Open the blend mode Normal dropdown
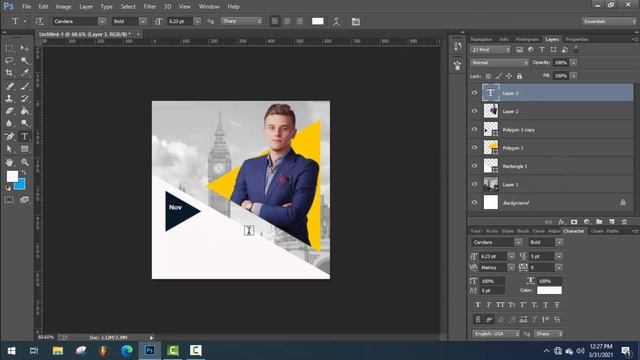The height and width of the screenshot is (360, 640). pos(500,63)
